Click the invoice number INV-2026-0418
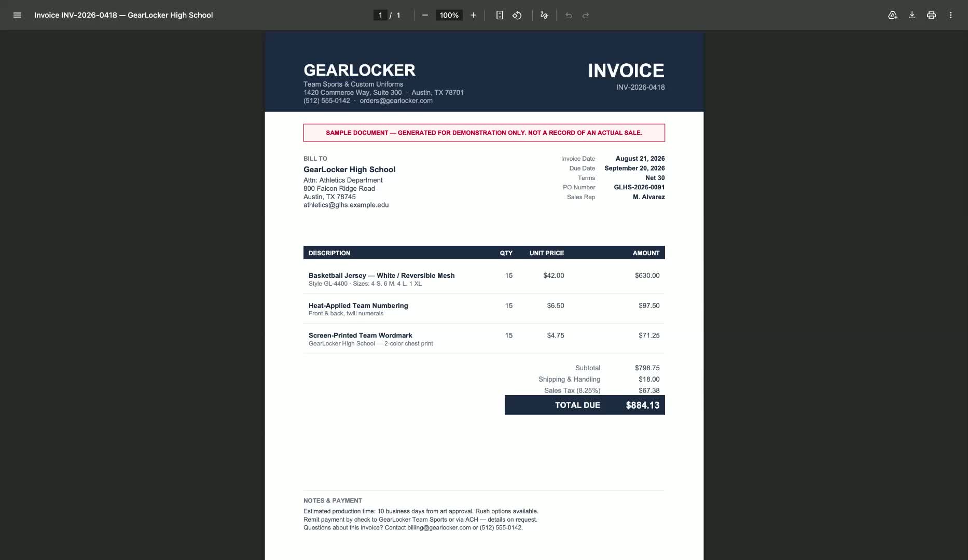This screenshot has width=968, height=560. coord(640,87)
